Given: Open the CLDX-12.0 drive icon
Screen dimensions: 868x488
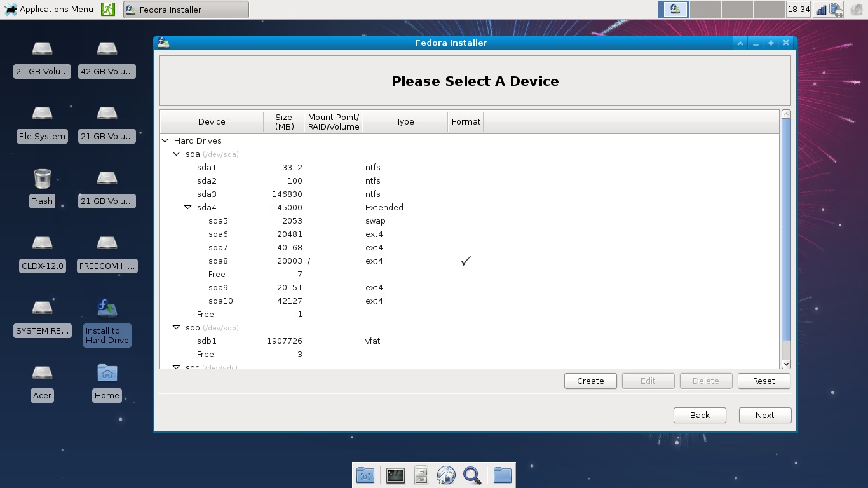Looking at the screenshot, I should pyautogui.click(x=42, y=254).
